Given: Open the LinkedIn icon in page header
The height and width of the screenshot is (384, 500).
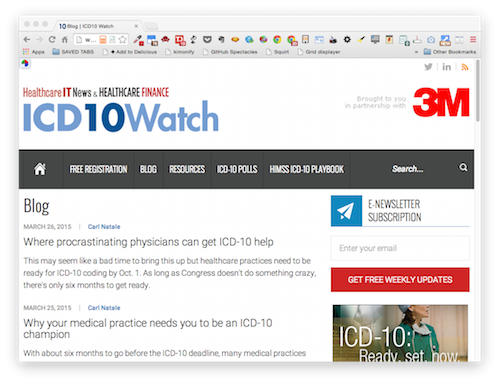Looking at the screenshot, I should coord(446,67).
